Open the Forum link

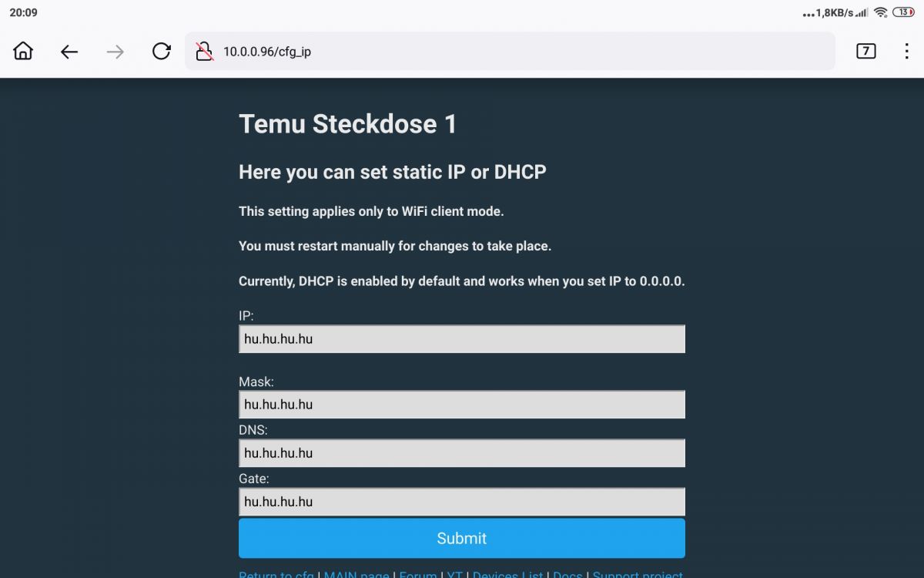[x=418, y=574]
